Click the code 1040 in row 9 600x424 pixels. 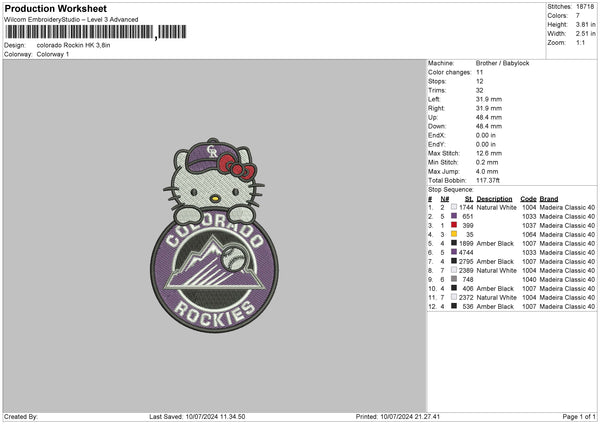pos(529,279)
